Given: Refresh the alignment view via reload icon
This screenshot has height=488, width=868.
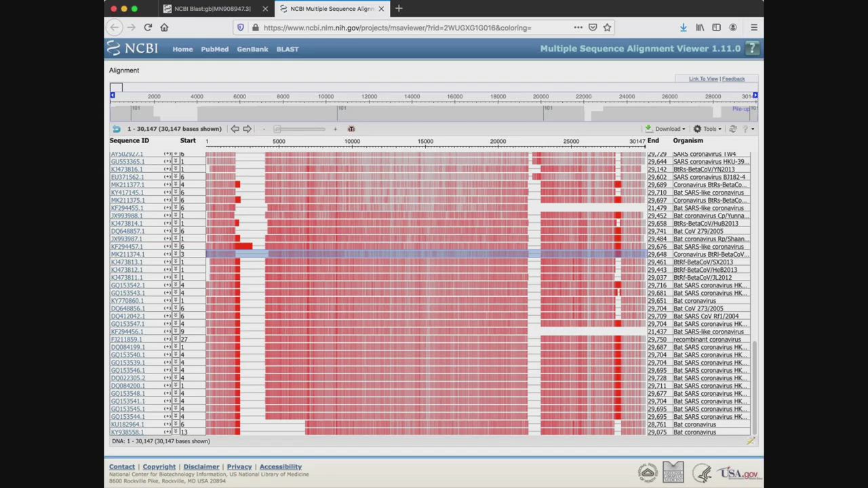Looking at the screenshot, I should pyautogui.click(x=732, y=129).
